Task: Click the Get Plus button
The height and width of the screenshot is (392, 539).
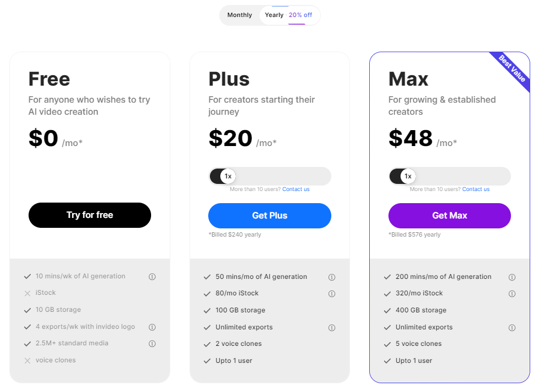Action: pos(269,215)
